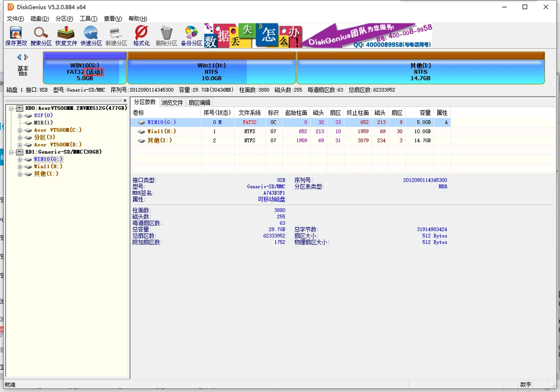Click the 起始柱面 column header
Viewport: 560px width, 392px height.
pyautogui.click(x=296, y=113)
